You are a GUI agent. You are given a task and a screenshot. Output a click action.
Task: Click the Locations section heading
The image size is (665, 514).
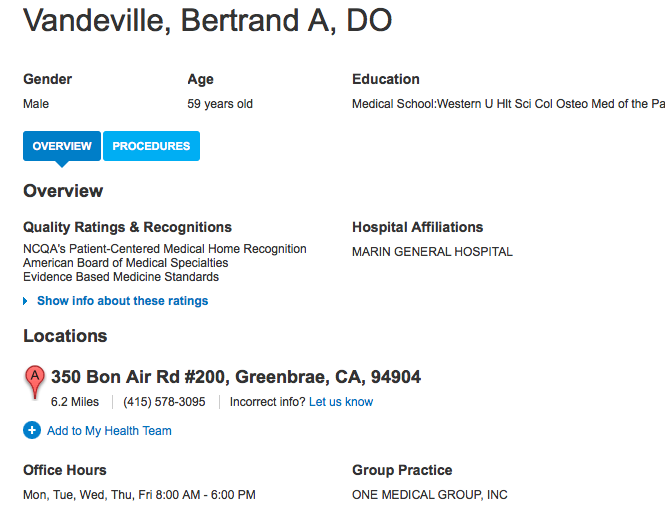[x=65, y=335]
